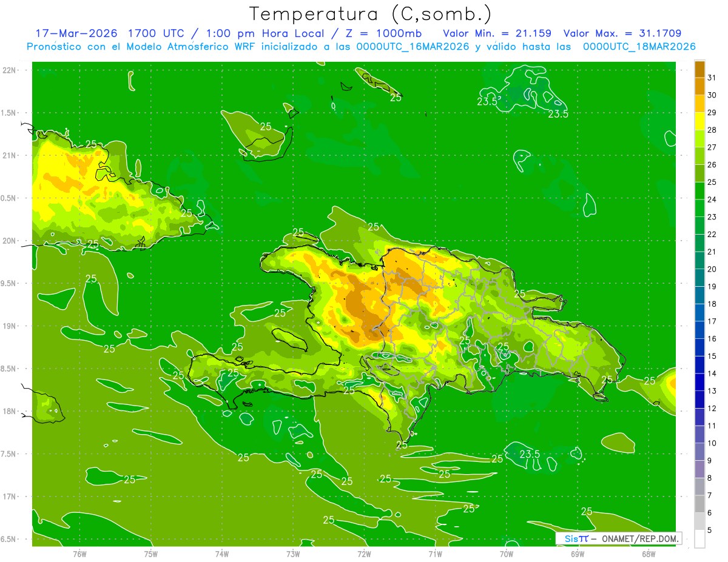The image size is (728, 562).
Task: Pick the green swatch between 24 and 25
Action: coord(699,191)
